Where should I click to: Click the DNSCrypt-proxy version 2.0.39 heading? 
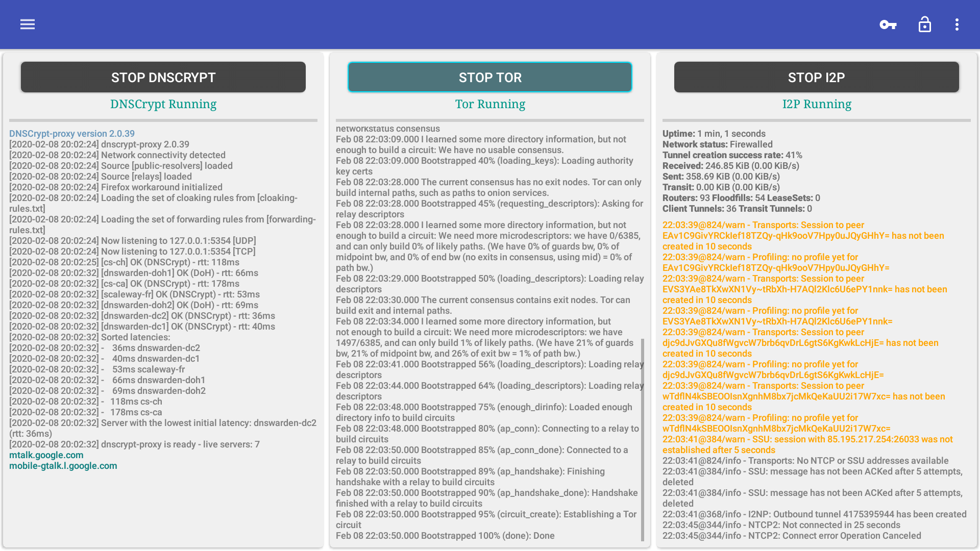coord(72,134)
